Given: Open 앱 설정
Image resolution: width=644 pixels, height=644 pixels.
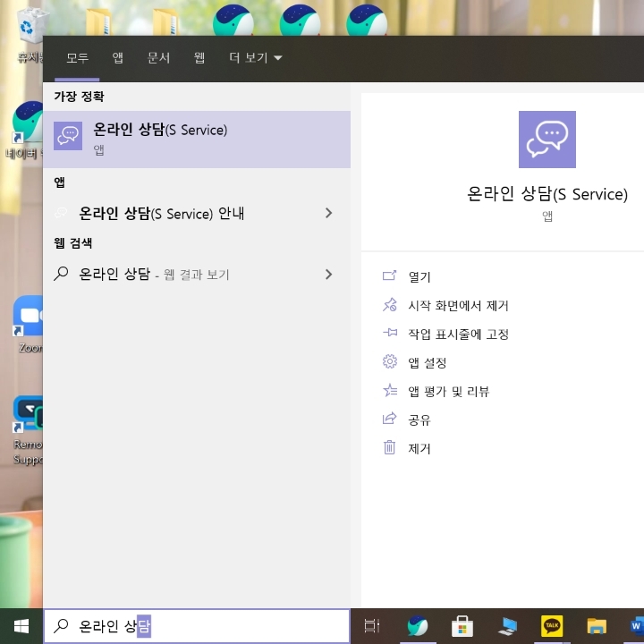Looking at the screenshot, I should [x=428, y=362].
